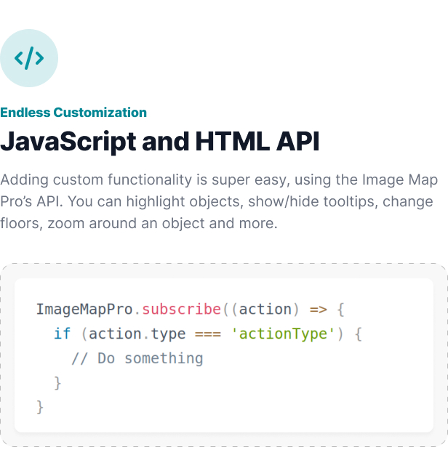The width and height of the screenshot is (448, 476).
Task: Click the if keyword in the code
Action: [x=62, y=334]
